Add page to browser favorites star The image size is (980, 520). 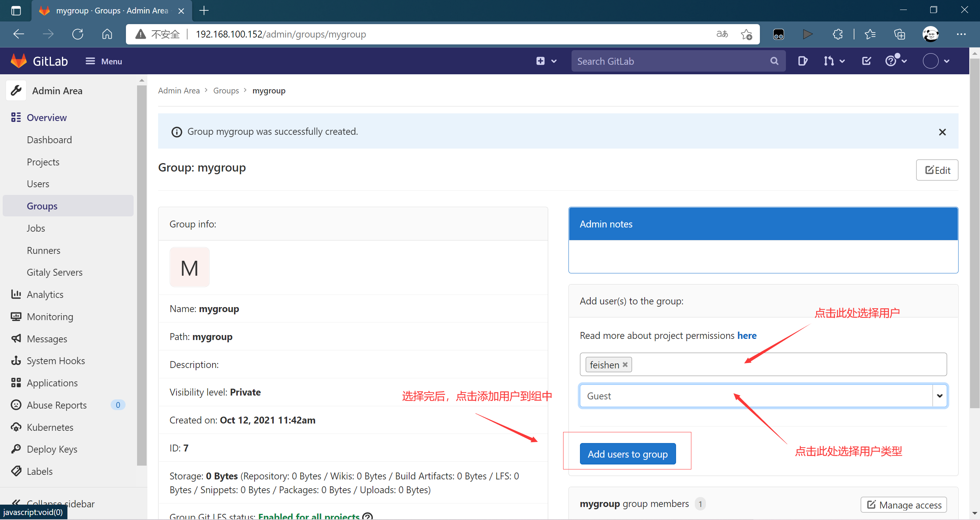pyautogui.click(x=746, y=34)
